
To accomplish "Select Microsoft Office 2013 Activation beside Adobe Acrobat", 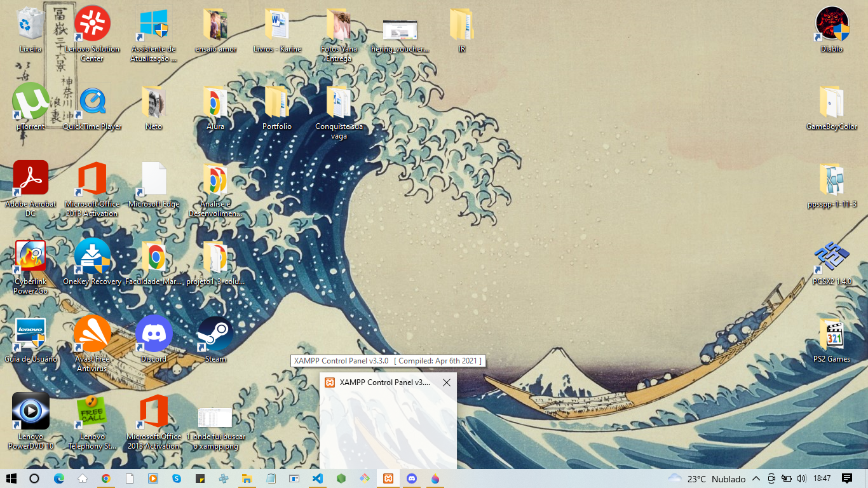I will (92, 189).
